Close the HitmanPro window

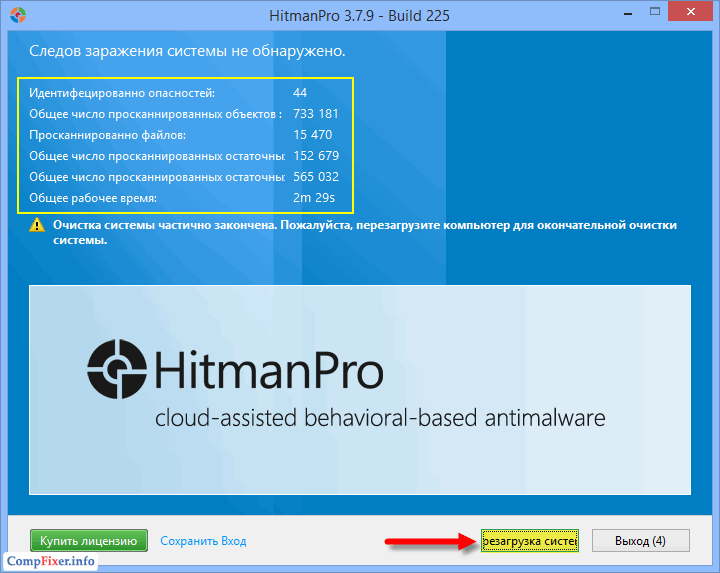pyautogui.click(x=690, y=12)
